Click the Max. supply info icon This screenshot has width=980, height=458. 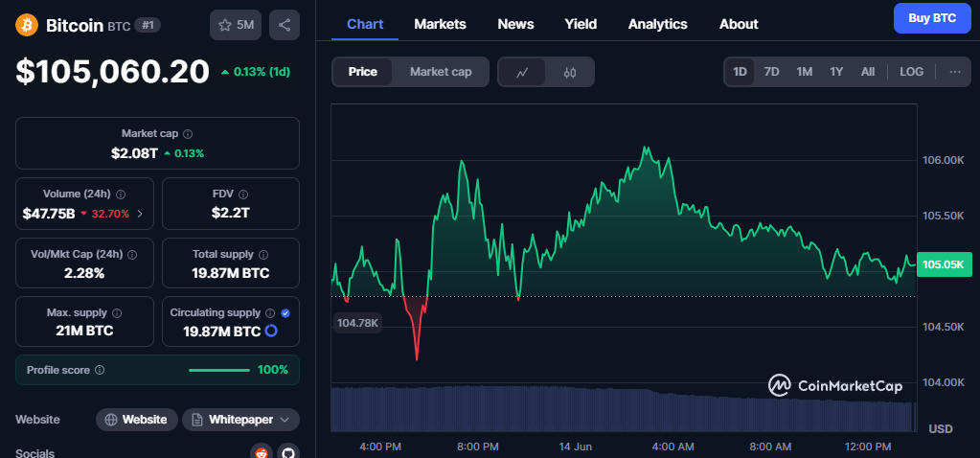click(116, 313)
